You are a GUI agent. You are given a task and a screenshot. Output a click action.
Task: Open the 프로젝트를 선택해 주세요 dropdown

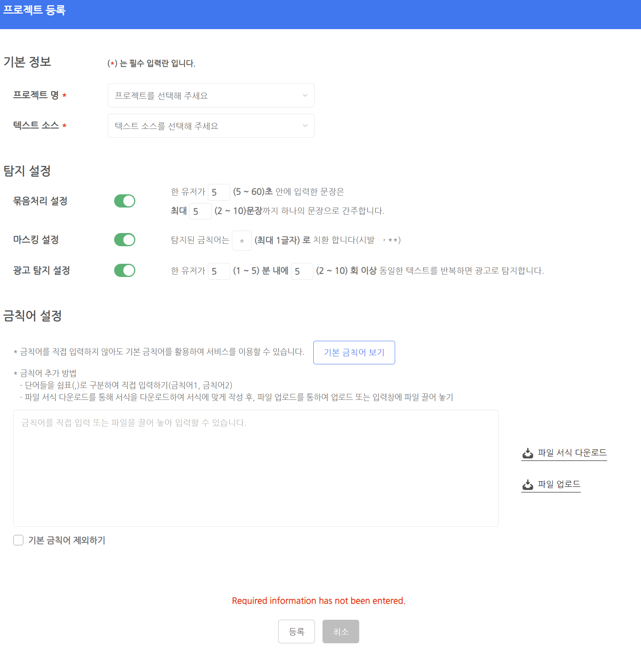click(x=211, y=95)
